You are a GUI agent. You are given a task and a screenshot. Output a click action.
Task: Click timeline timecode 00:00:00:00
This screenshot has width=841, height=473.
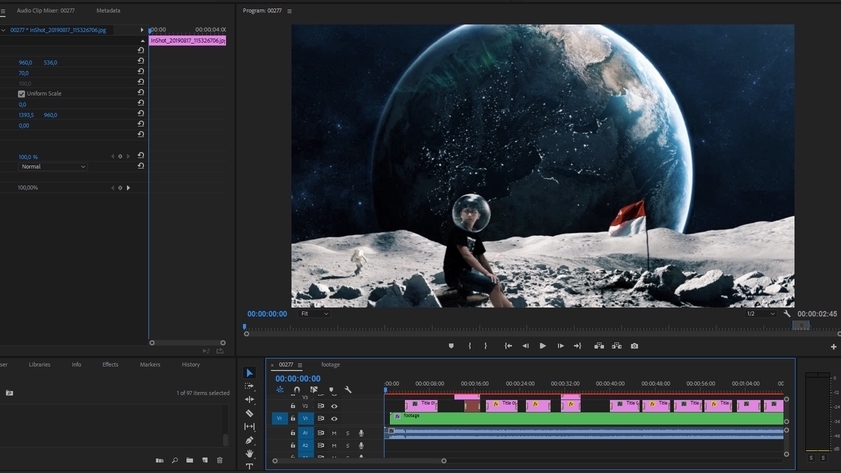(x=298, y=379)
